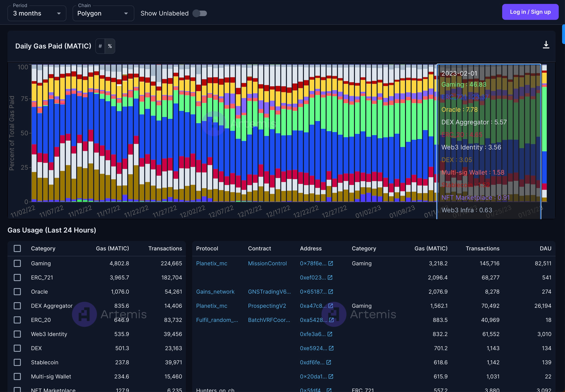
Task: Tick the select-all Category header checkbox
Action: point(17,248)
